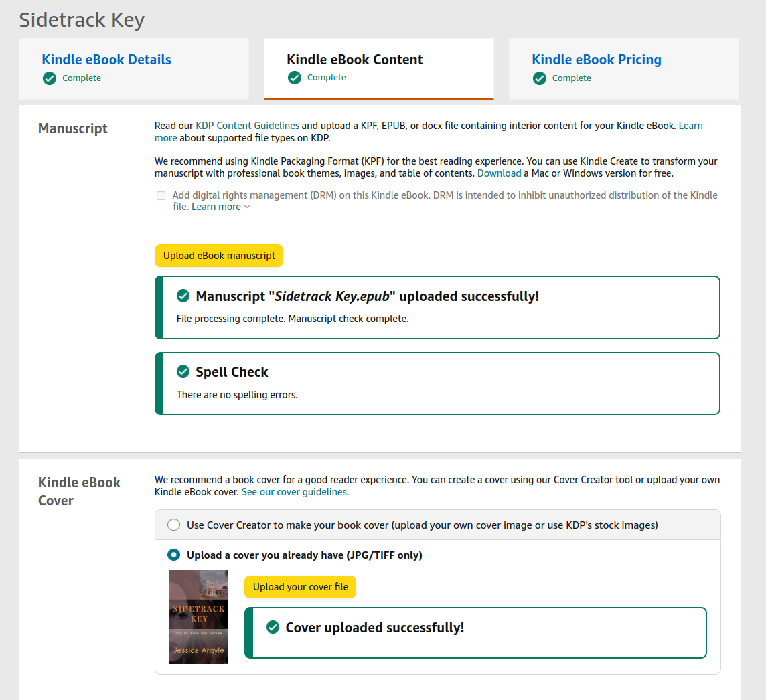Switch to the Kindle eBook Pricing tab
766x700 pixels.
(596, 60)
